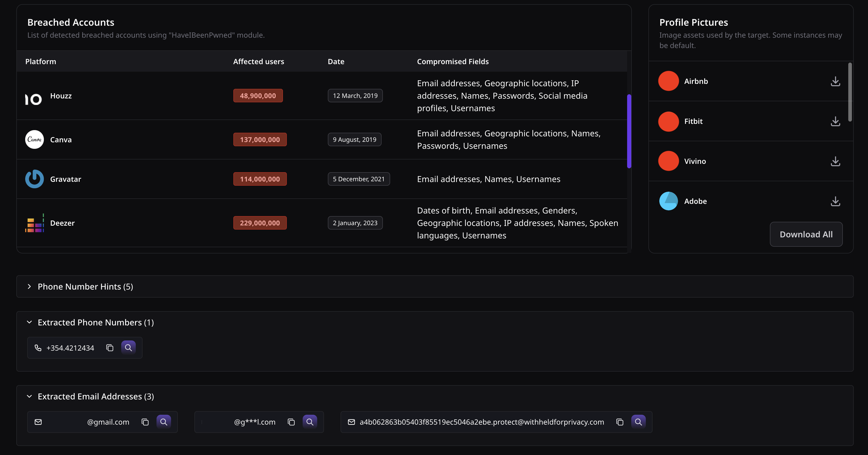Download the Vivino profile picture

[x=835, y=161]
